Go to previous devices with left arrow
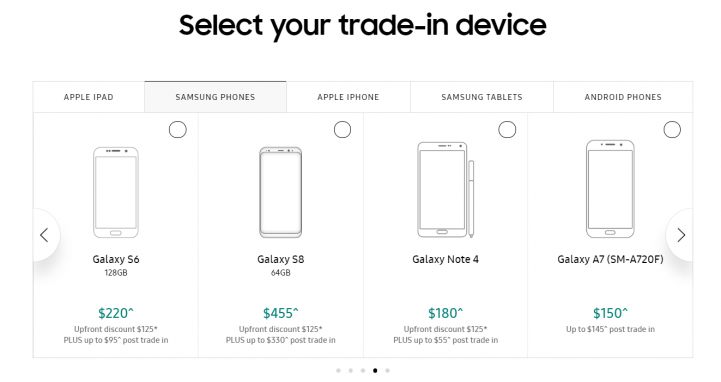Image resolution: width=721 pixels, height=382 pixels. click(x=45, y=235)
